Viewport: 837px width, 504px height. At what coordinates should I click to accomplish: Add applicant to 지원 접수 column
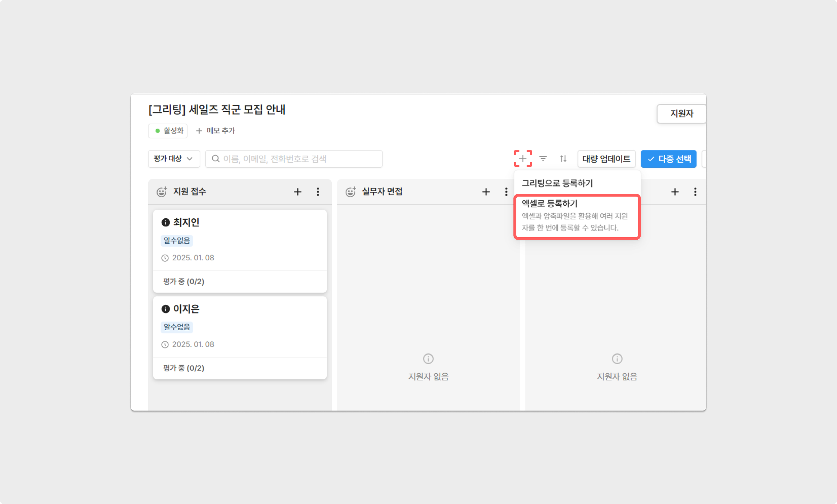point(297,192)
